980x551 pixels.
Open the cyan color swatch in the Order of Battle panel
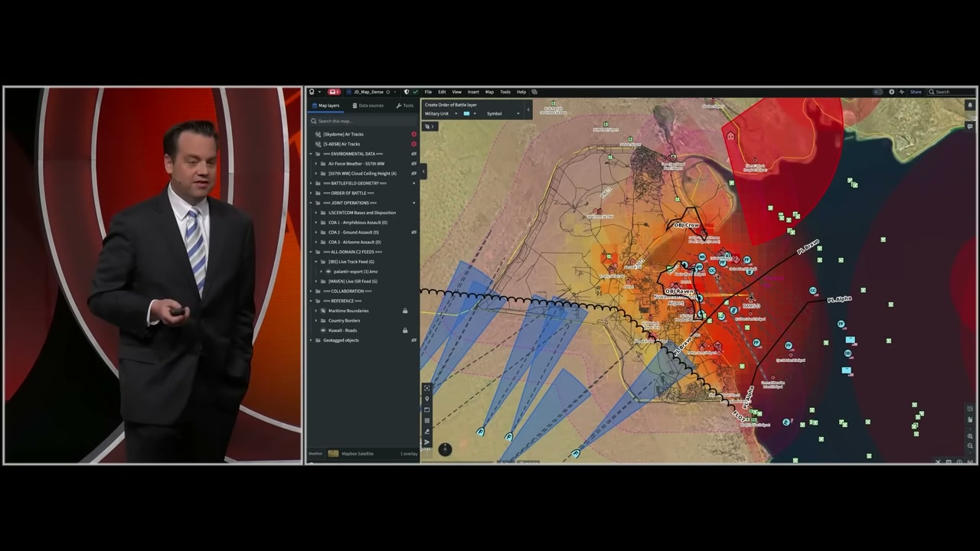[x=466, y=113]
